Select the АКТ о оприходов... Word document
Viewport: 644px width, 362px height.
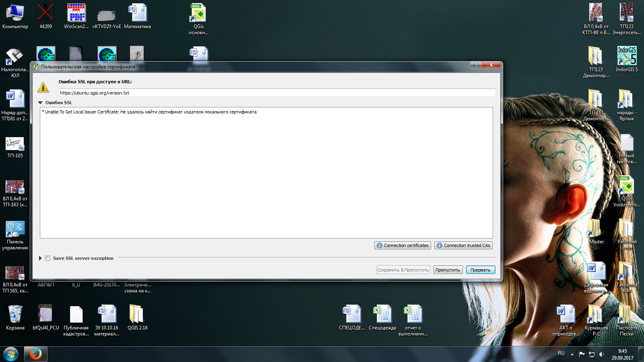point(566,321)
